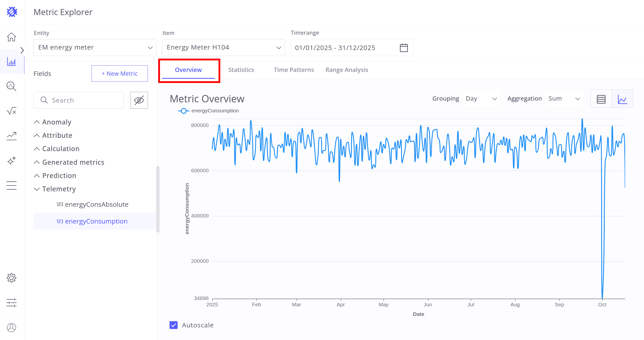Click the New Metric button
644x340 pixels.
coord(119,74)
